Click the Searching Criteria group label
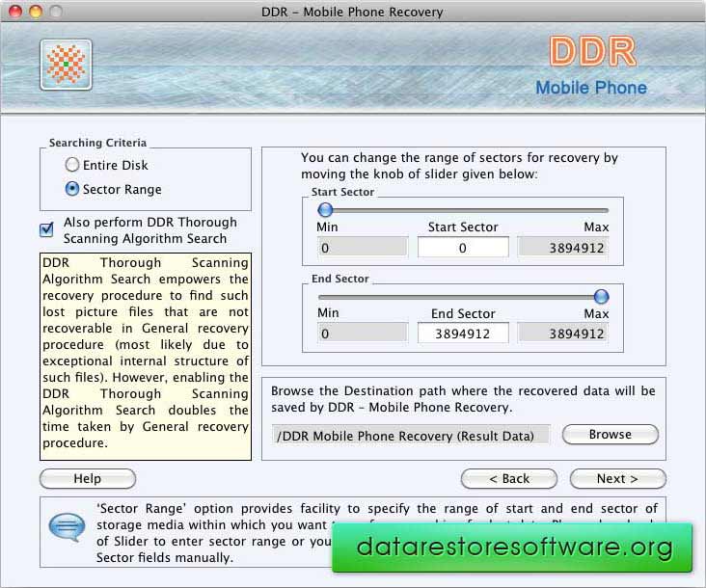 tap(97, 143)
